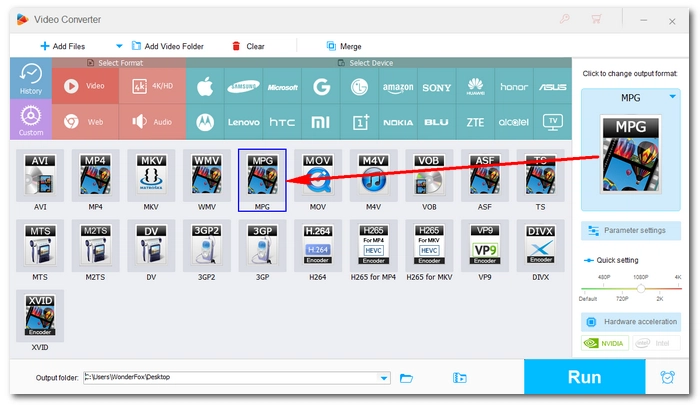Open the Xiaomi Mi device category
The image size is (700, 405).
(321, 122)
